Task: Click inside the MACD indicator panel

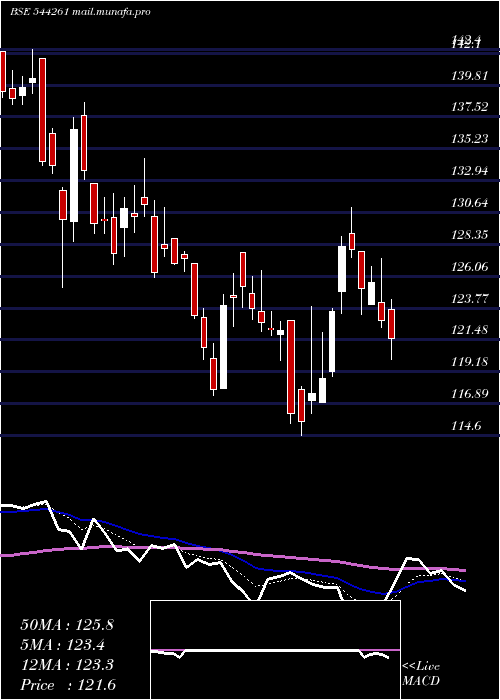Action: (x=275, y=650)
